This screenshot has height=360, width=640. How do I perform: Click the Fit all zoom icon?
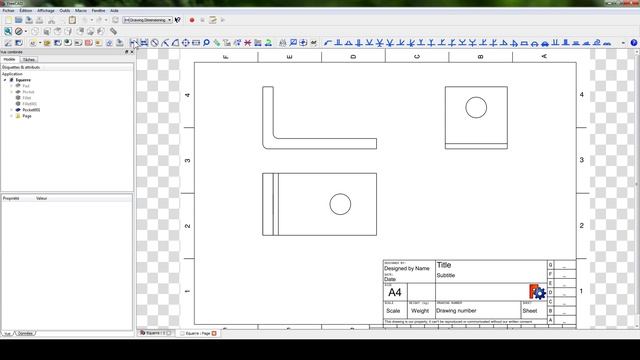[x=8, y=31]
